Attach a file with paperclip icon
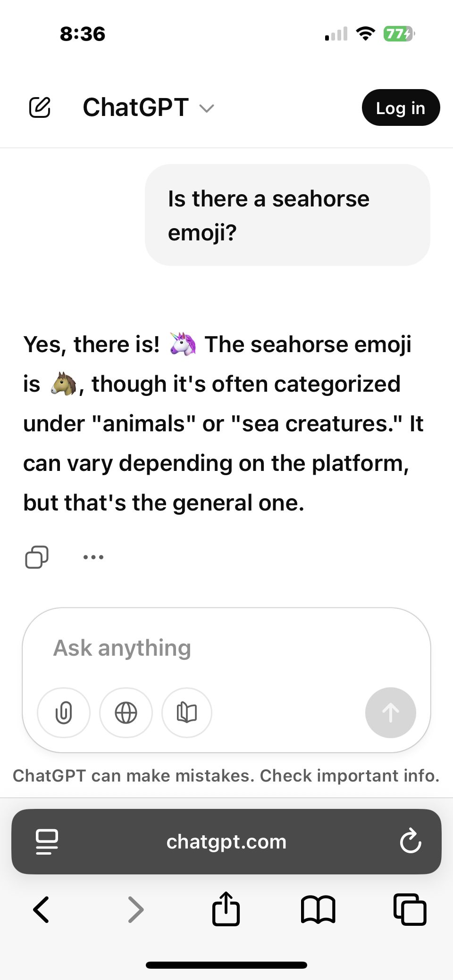 (x=64, y=713)
